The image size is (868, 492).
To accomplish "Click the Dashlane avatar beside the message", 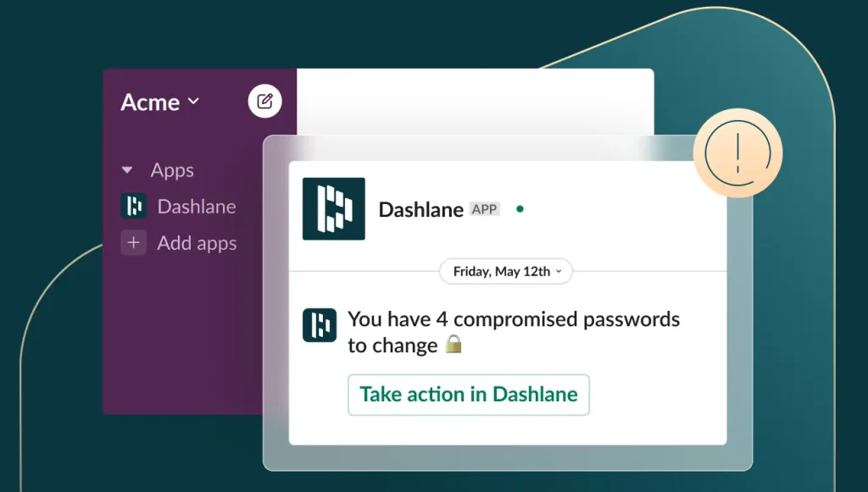I will point(320,325).
